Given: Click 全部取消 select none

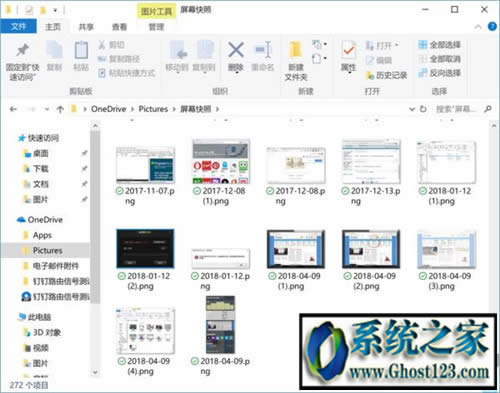Looking at the screenshot, I should [x=440, y=59].
